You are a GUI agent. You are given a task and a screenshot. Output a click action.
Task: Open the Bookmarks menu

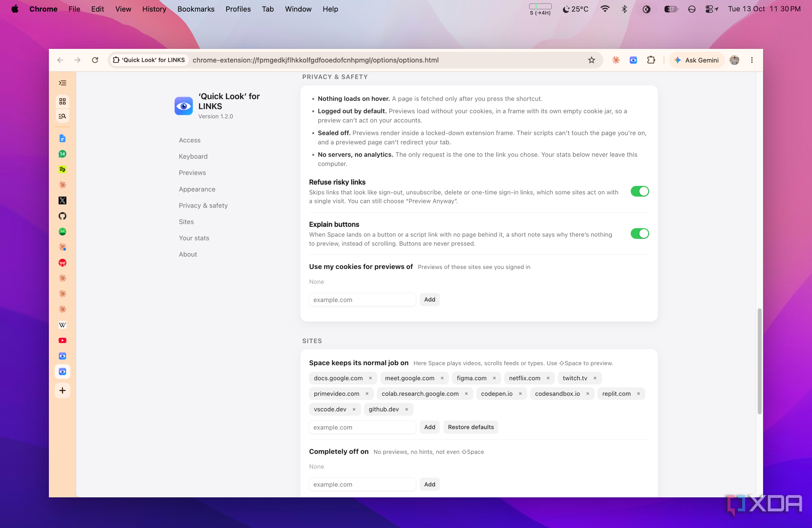(196, 9)
